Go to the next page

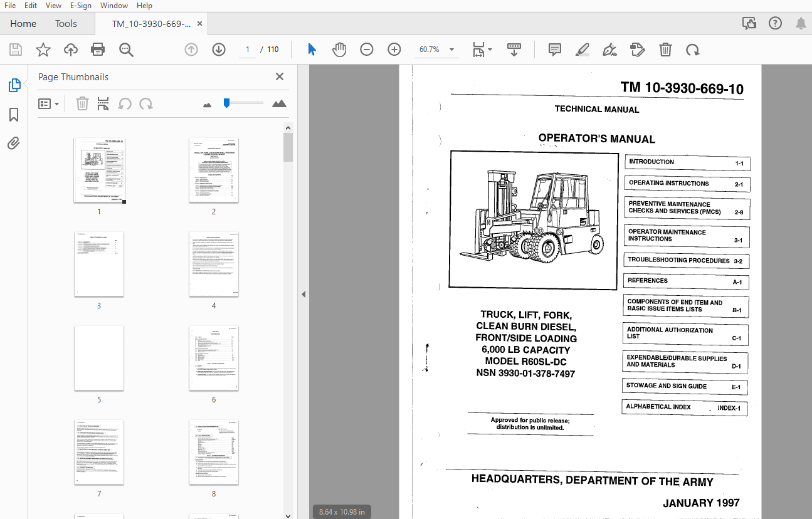click(x=219, y=50)
